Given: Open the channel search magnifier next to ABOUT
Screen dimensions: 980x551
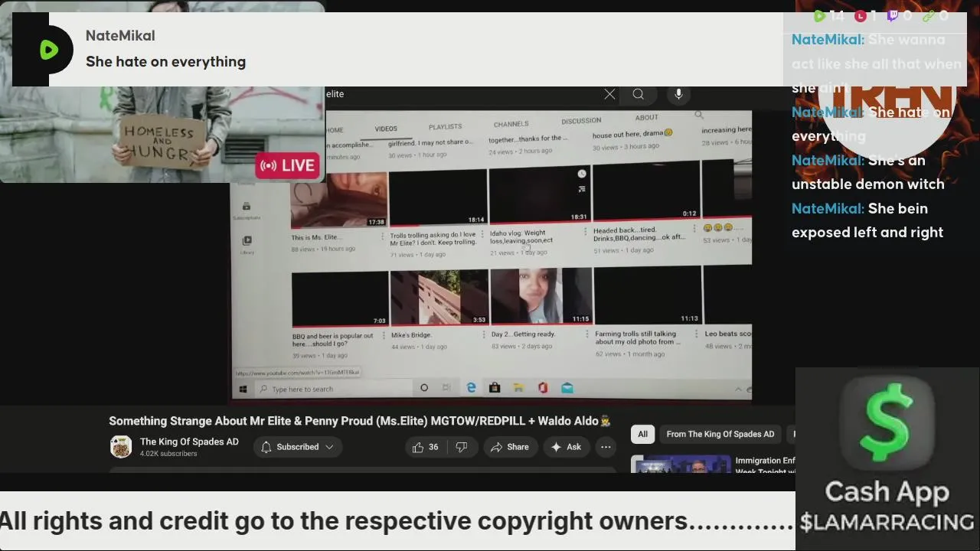Looking at the screenshot, I should click(699, 116).
